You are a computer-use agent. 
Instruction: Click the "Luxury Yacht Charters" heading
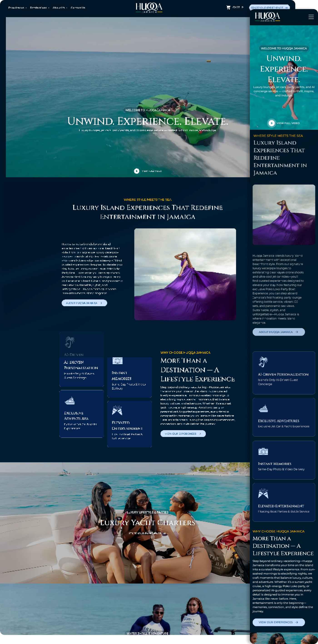(148, 522)
